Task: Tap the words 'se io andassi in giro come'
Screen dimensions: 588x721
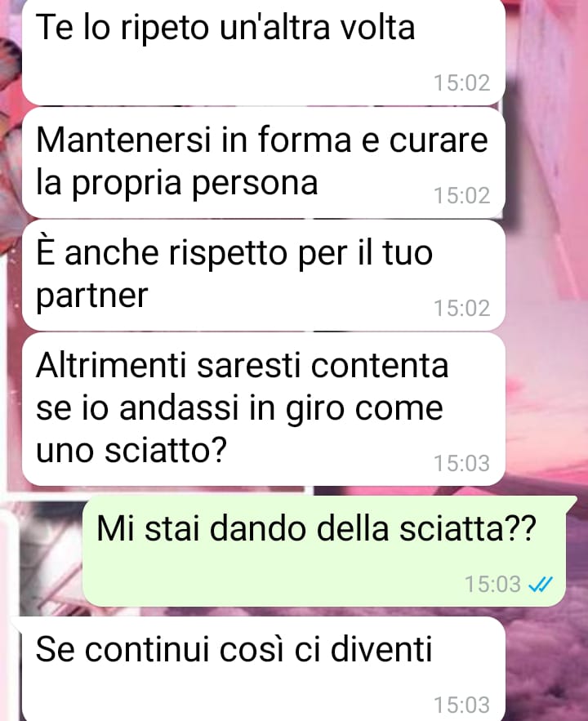Action: [239, 408]
